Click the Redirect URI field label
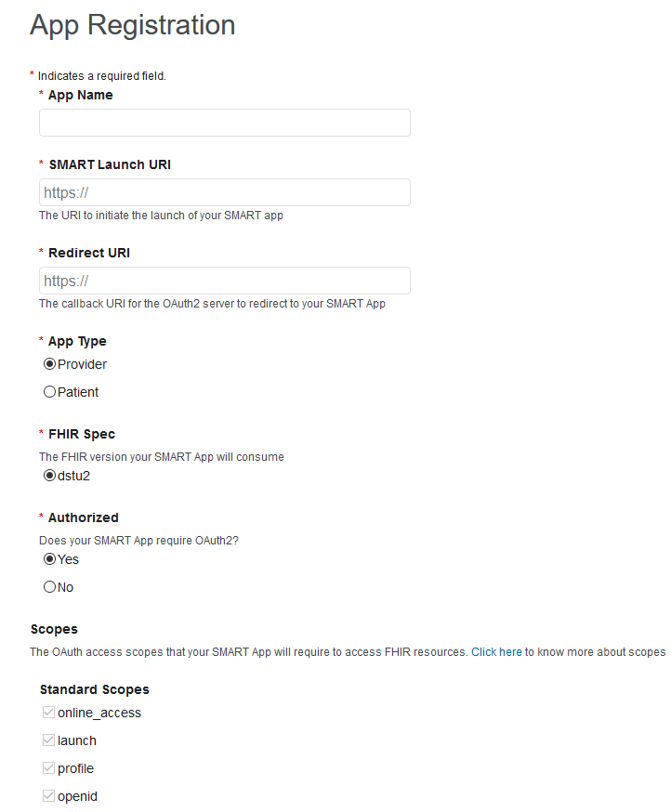The image size is (671, 812). [x=89, y=253]
